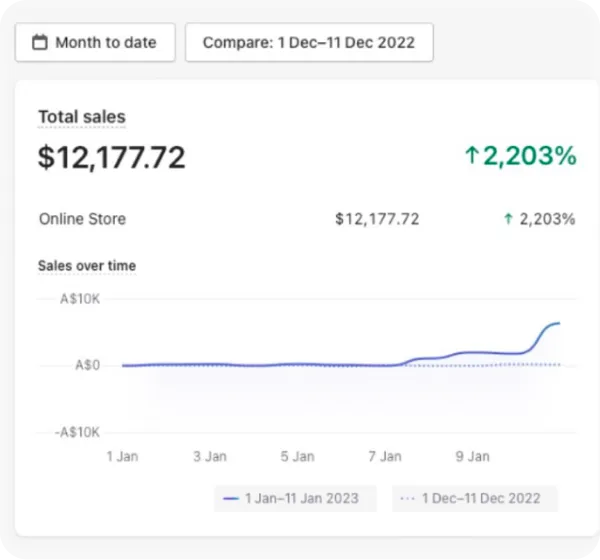Click the A$10K y-axis label
The width and height of the screenshot is (600, 560).
(x=80, y=299)
